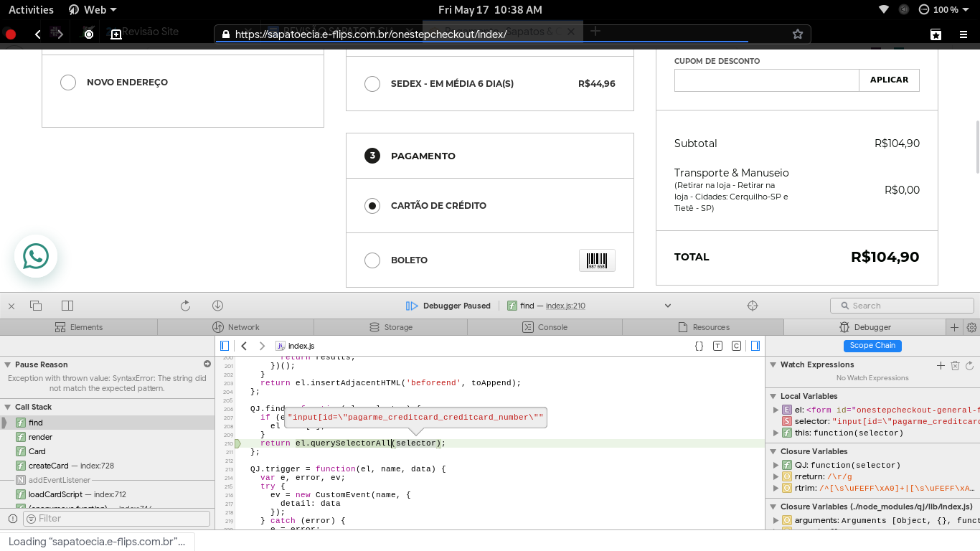Download web archive icon
Viewport: 980px width, 551px height.
[x=218, y=306]
